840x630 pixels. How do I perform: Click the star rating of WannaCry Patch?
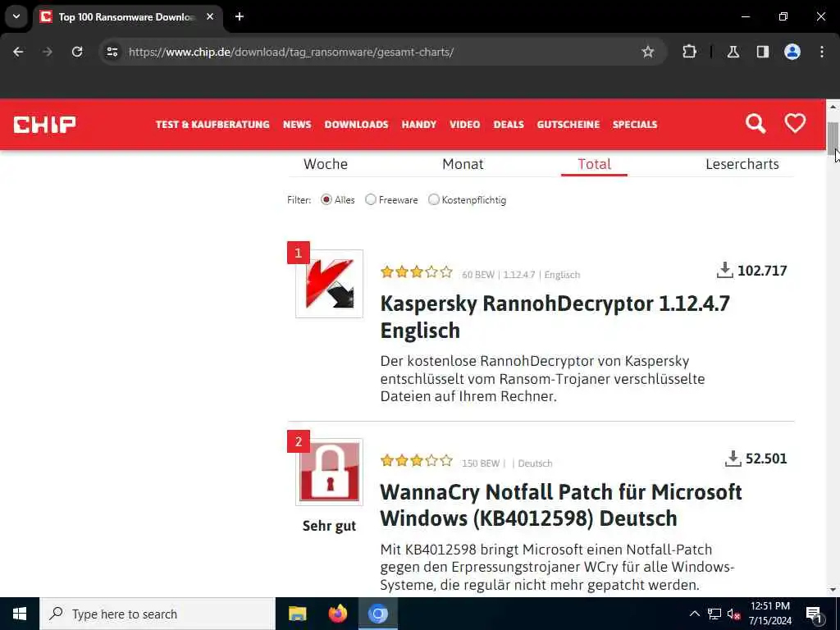point(416,461)
